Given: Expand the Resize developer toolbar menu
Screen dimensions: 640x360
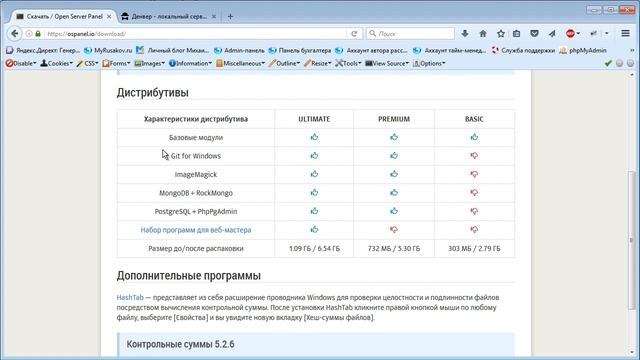Looking at the screenshot, I should (x=317, y=63).
